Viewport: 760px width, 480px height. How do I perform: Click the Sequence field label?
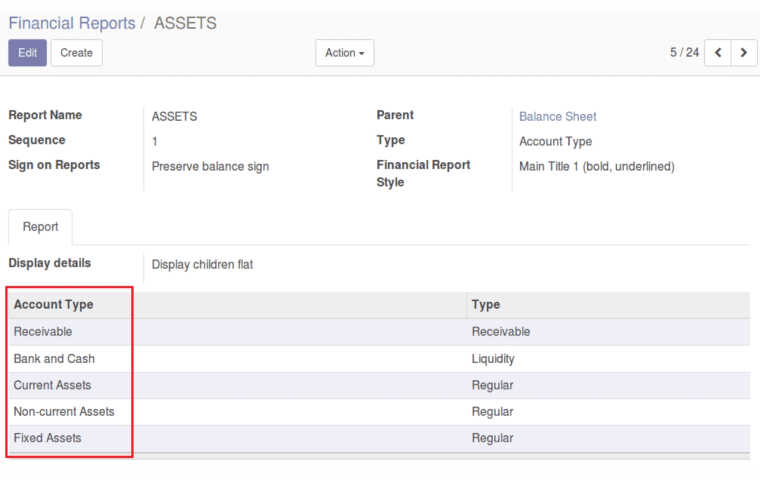pyautogui.click(x=37, y=140)
